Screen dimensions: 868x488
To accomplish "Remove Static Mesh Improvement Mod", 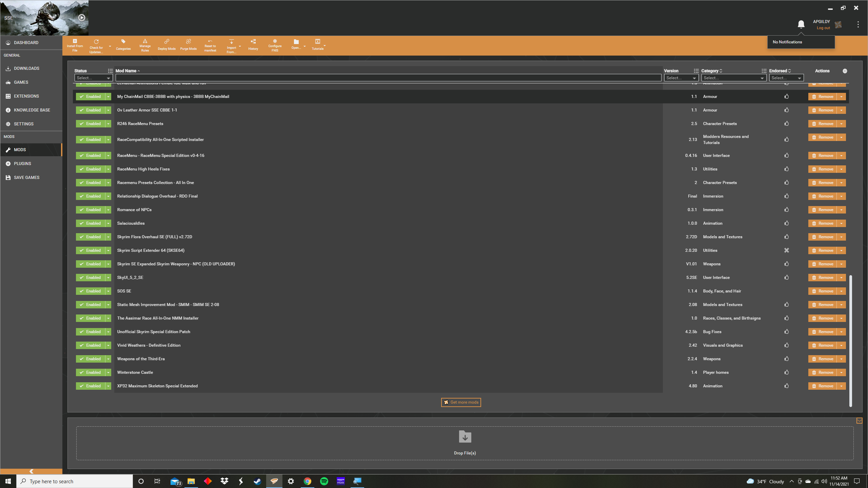I will click(822, 304).
